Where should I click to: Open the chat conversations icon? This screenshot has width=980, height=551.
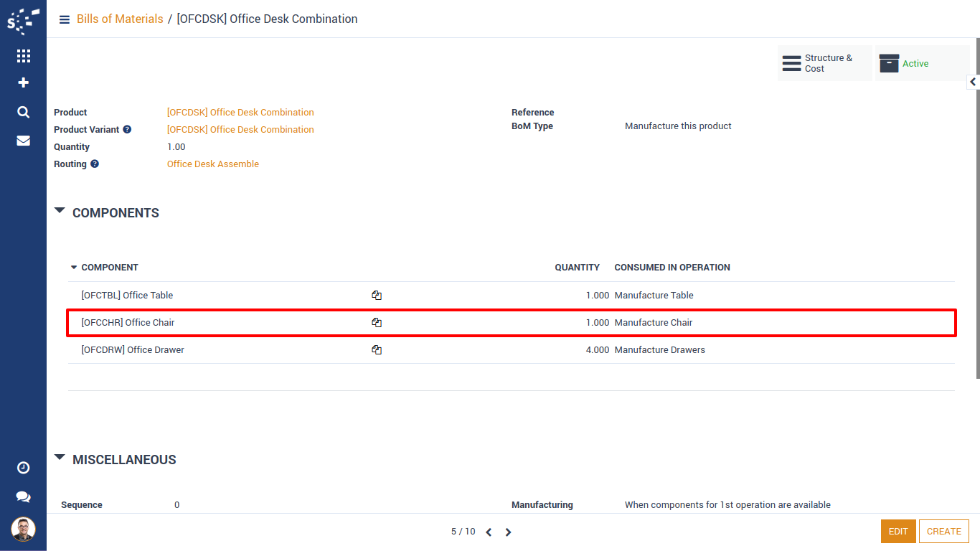23,496
